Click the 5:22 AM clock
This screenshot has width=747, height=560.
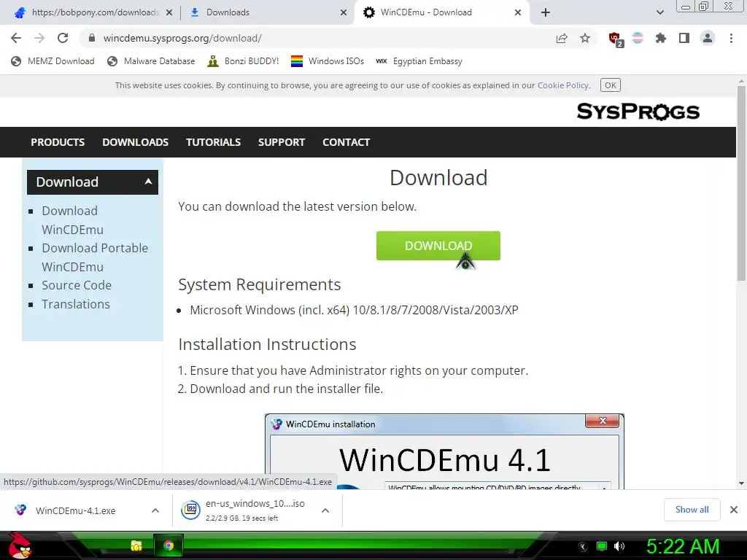tap(682, 546)
